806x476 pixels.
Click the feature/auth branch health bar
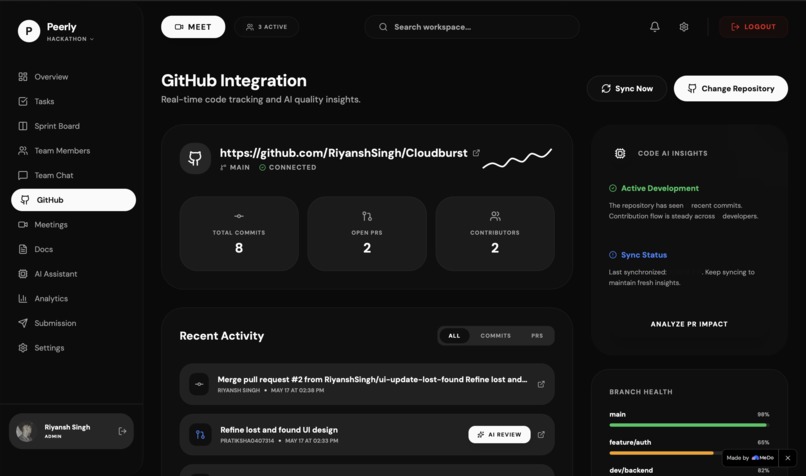(662, 453)
